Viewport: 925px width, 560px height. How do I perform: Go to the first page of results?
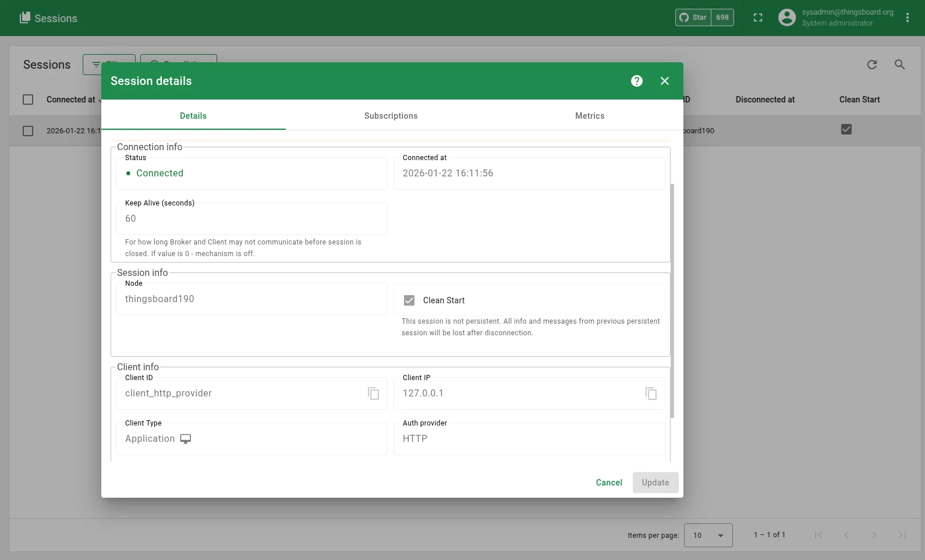pos(818,535)
